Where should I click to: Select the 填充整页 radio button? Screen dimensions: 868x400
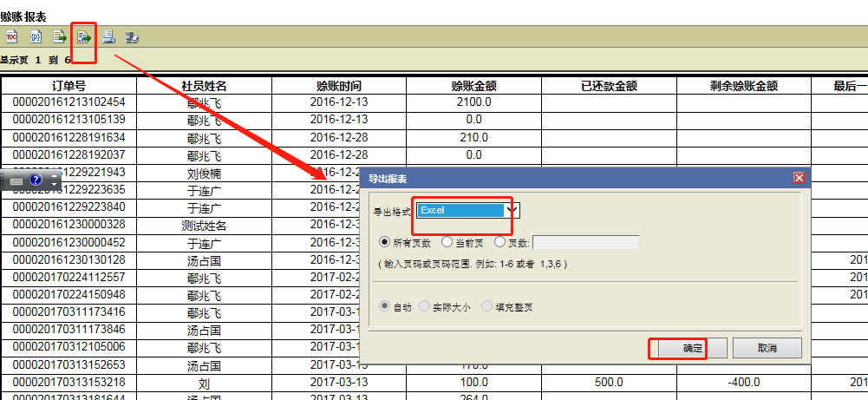click(x=486, y=306)
